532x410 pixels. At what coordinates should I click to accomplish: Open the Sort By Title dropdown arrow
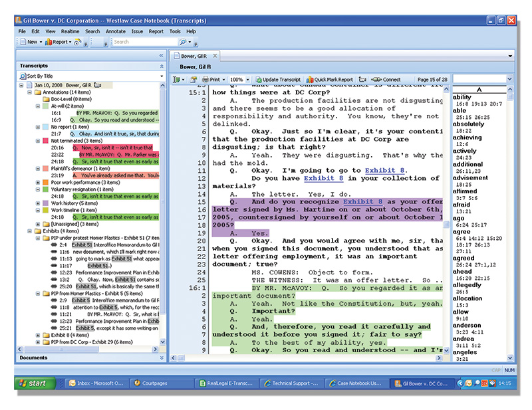tap(162, 76)
